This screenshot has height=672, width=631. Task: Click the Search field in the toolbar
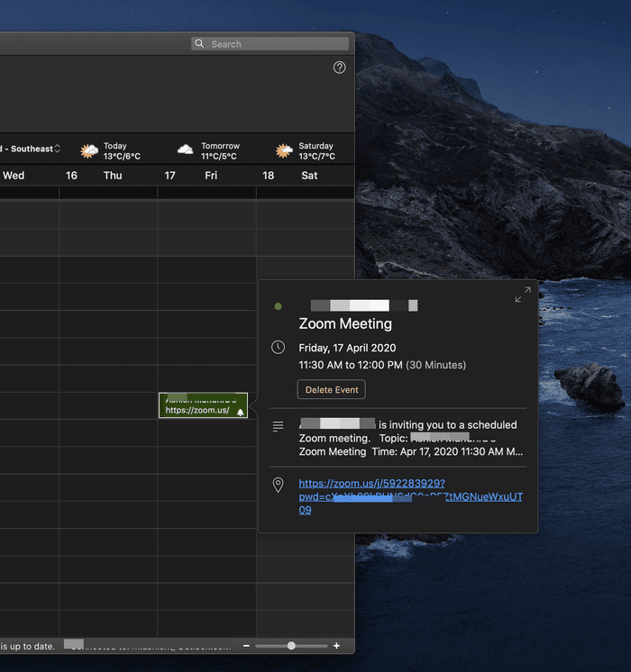270,44
